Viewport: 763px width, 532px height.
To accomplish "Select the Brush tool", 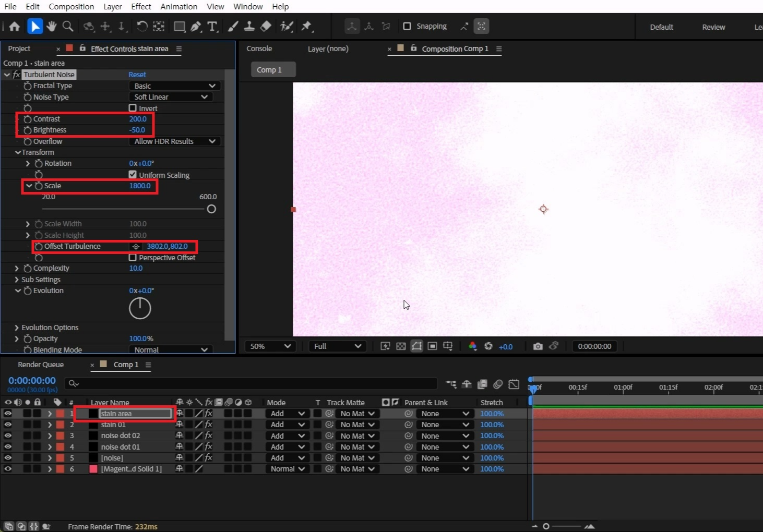I will pyautogui.click(x=233, y=26).
